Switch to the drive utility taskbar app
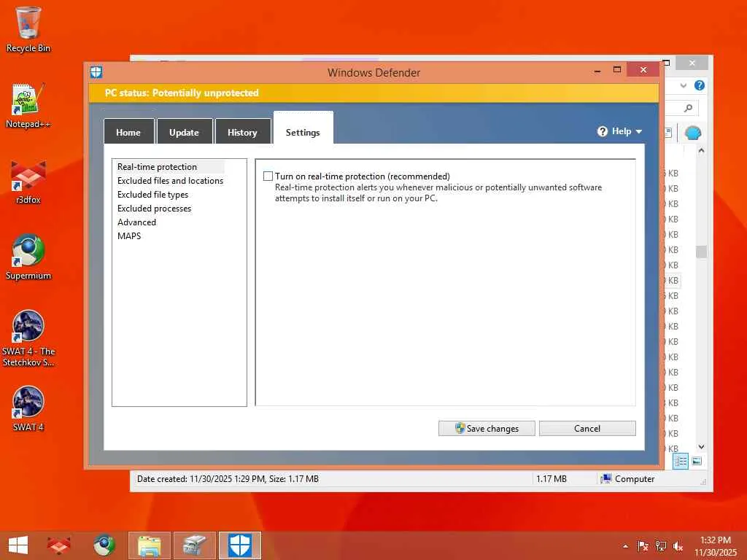The width and height of the screenshot is (747, 560). (x=194, y=545)
